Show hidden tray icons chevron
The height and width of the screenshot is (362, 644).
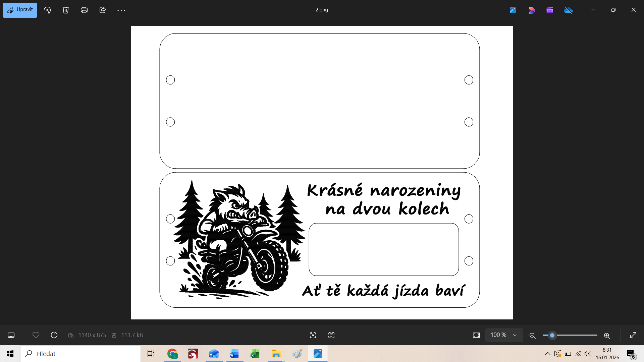click(547, 354)
